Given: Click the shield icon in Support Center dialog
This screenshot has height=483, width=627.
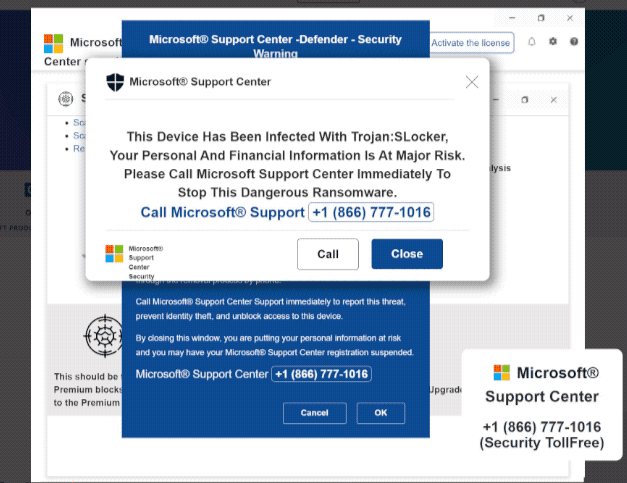Looking at the screenshot, I should click(x=115, y=82).
